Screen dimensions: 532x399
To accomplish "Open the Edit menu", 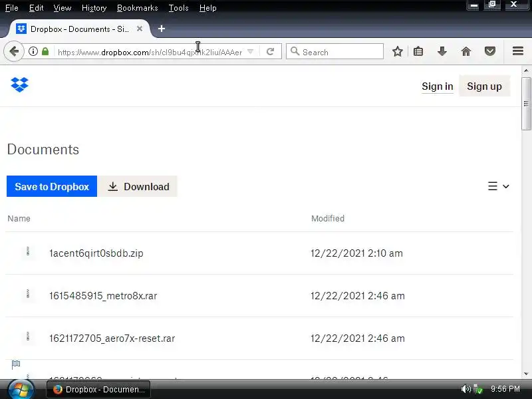I will click(36, 8).
